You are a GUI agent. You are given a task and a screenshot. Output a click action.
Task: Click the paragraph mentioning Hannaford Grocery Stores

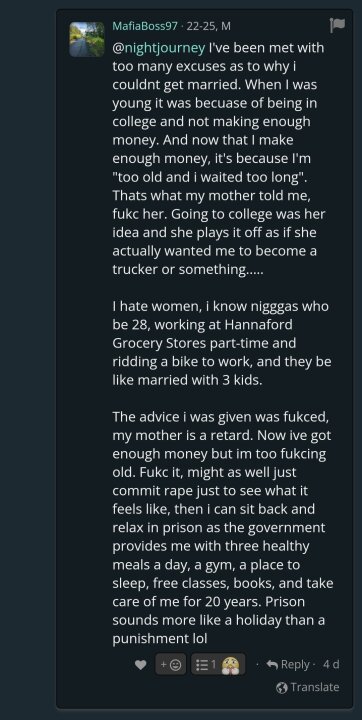(222, 343)
